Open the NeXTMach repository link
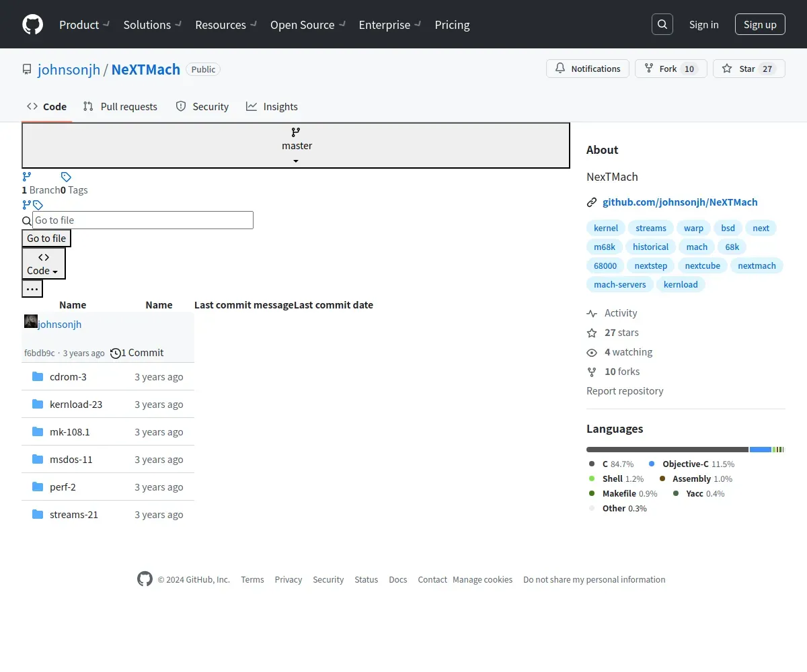The width and height of the screenshot is (807, 672). (146, 69)
